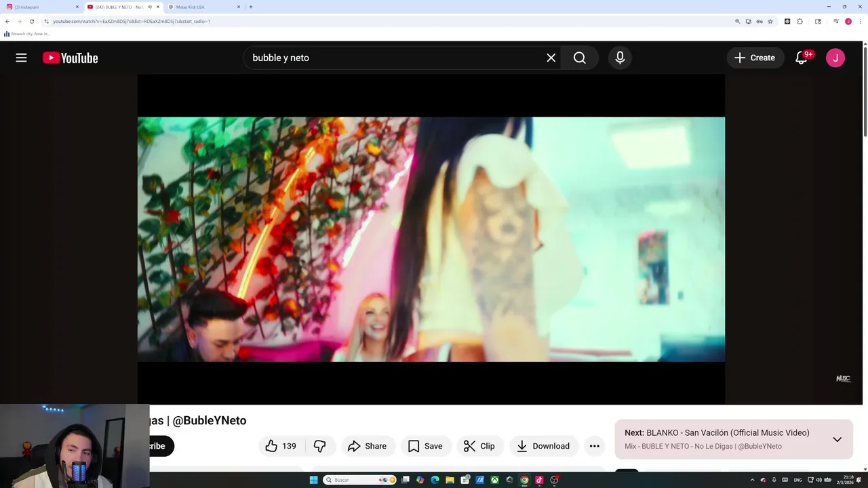The width and height of the screenshot is (868, 488).
Task: Open the pinned dark extension icon
Action: [787, 21]
